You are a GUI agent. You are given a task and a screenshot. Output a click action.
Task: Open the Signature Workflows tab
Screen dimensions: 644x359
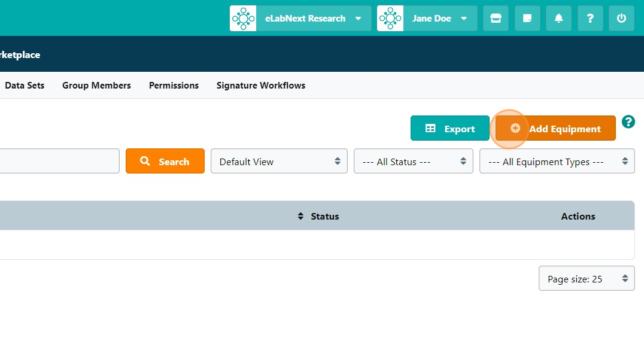(261, 86)
